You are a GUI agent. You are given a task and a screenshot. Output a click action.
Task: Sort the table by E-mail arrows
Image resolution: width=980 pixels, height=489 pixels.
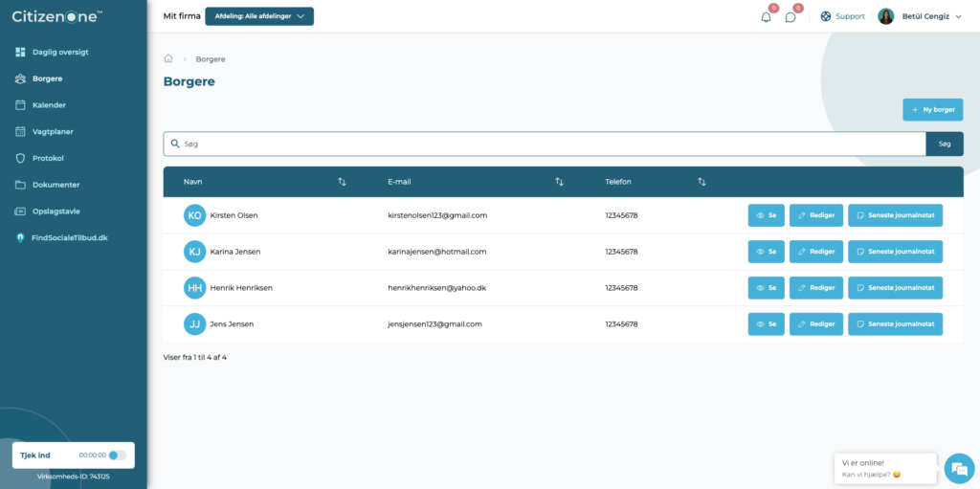pos(559,182)
